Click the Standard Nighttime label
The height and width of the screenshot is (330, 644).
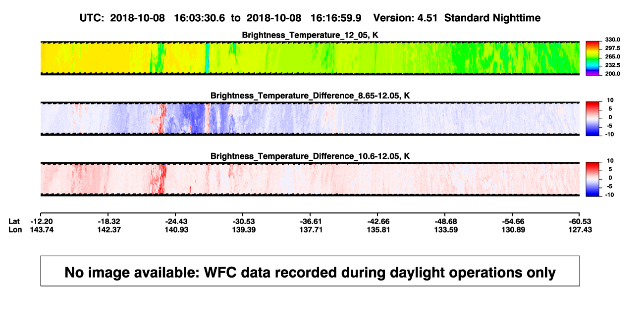492,18
